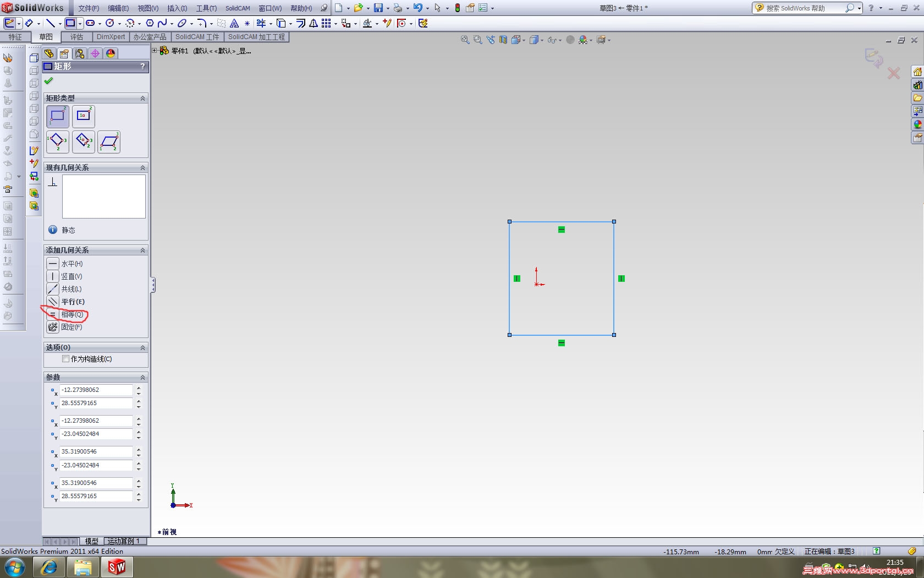Select the Line sketch tool
The width and height of the screenshot is (924, 578).
coord(50,23)
